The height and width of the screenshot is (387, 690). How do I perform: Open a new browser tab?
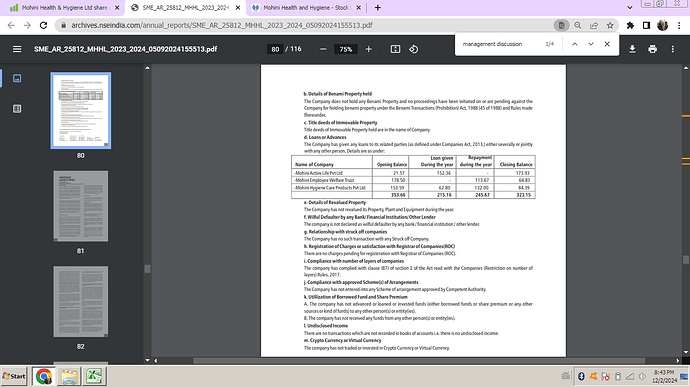tap(378, 7)
